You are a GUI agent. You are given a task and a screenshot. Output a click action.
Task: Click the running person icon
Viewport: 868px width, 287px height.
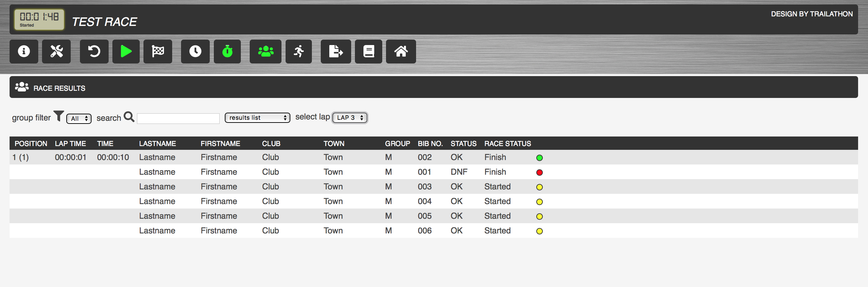click(x=299, y=52)
